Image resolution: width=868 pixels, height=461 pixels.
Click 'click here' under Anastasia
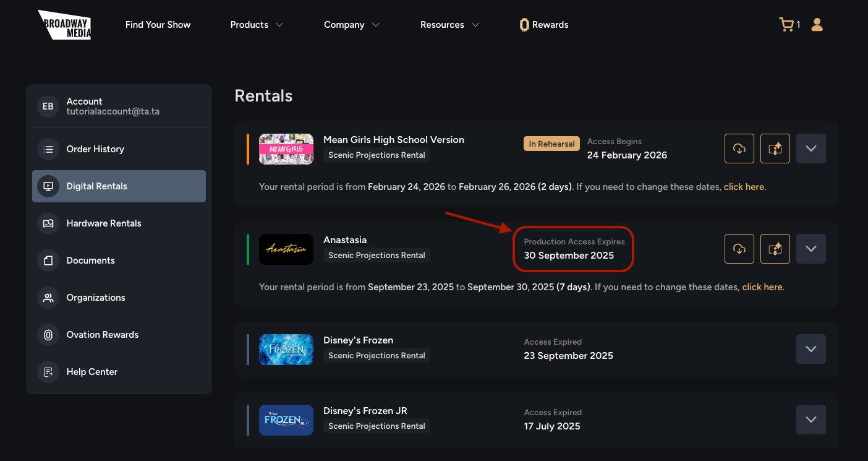(x=762, y=287)
